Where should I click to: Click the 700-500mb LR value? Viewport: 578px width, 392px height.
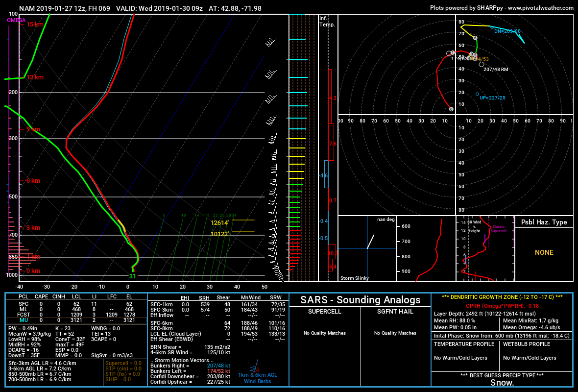40,379
